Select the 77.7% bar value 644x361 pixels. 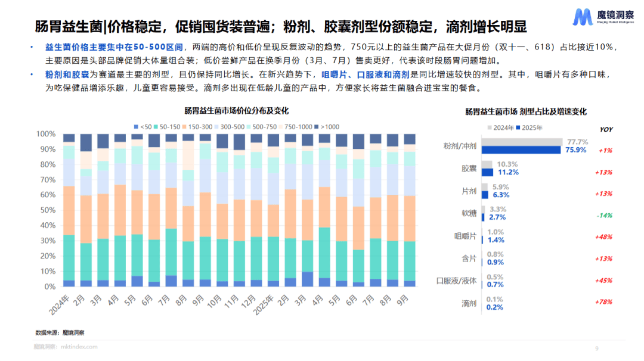pyautogui.click(x=577, y=142)
